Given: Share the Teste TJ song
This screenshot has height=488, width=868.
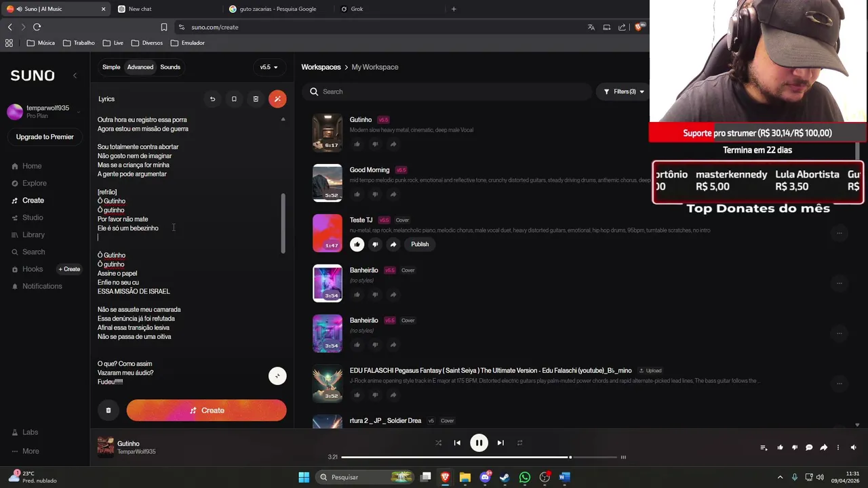Looking at the screenshot, I should click(x=393, y=244).
